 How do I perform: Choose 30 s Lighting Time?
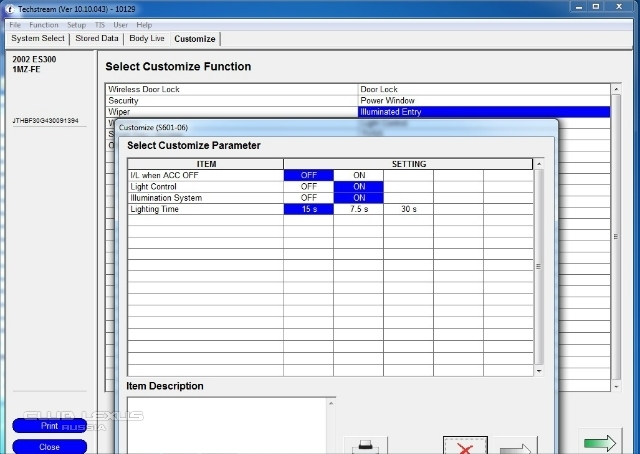point(409,209)
